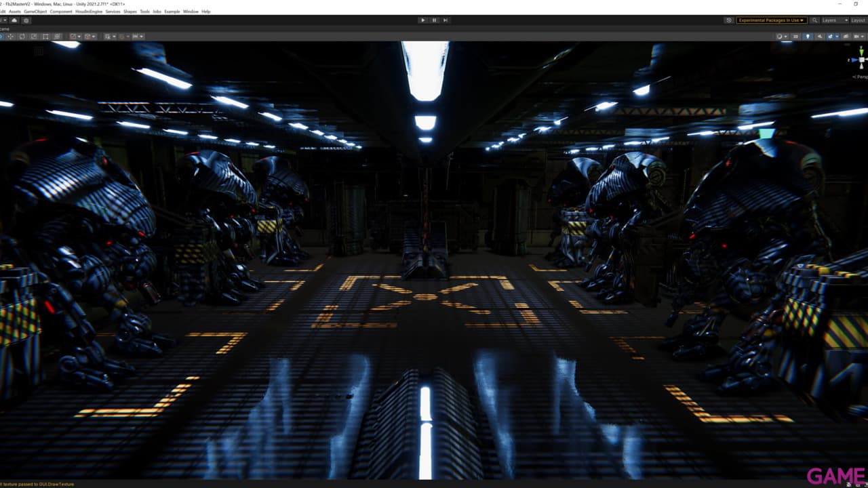Select the Rotate tool in the scene toolbar
Viewport: 868px width, 488px height.
click(x=22, y=36)
